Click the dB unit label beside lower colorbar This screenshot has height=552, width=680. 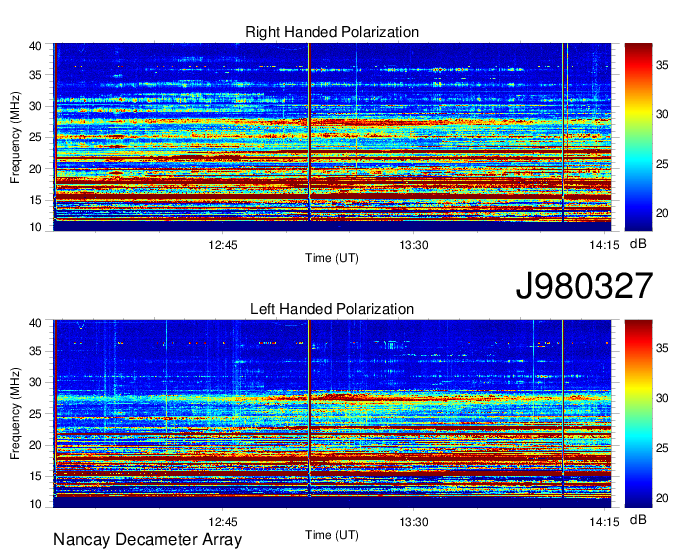click(x=638, y=520)
